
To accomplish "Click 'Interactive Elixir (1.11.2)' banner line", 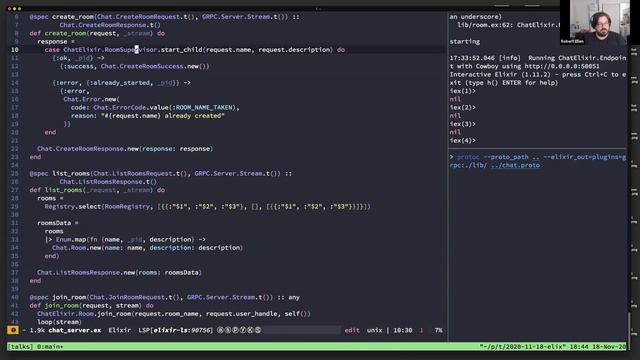I will point(538,75).
